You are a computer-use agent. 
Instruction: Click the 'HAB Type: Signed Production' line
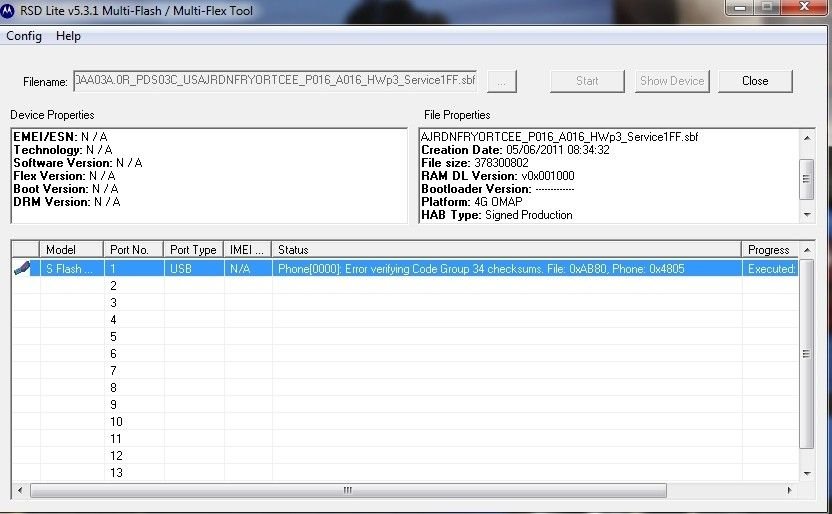coord(497,215)
